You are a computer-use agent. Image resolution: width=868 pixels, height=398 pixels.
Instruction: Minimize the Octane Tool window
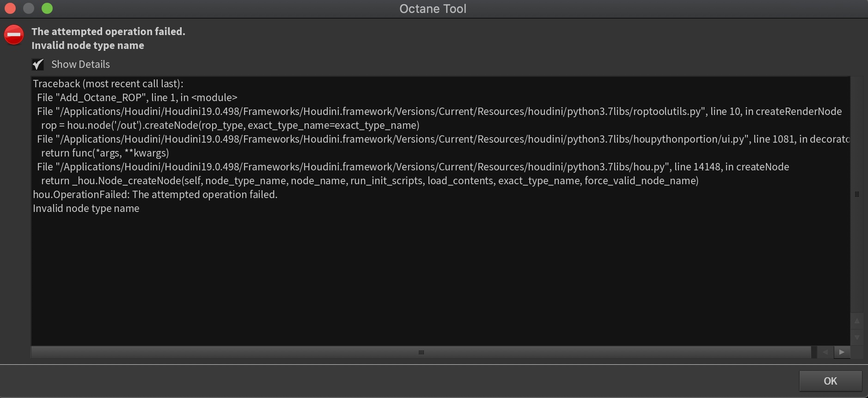(x=29, y=8)
